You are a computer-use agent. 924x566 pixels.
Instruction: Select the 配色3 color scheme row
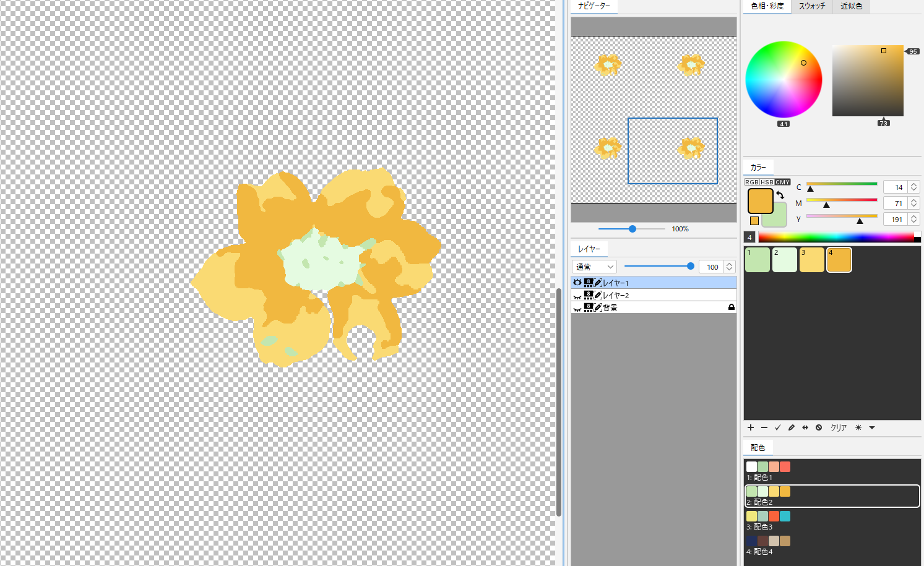tap(832, 520)
